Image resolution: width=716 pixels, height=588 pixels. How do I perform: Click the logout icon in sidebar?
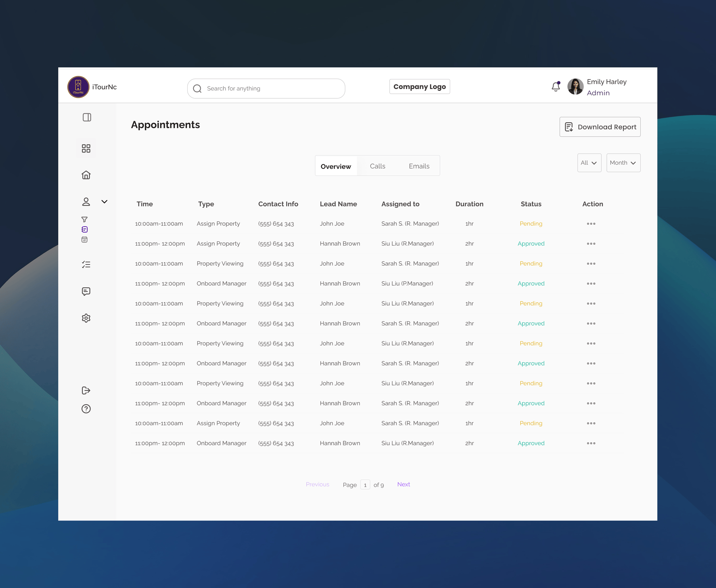coord(86,391)
